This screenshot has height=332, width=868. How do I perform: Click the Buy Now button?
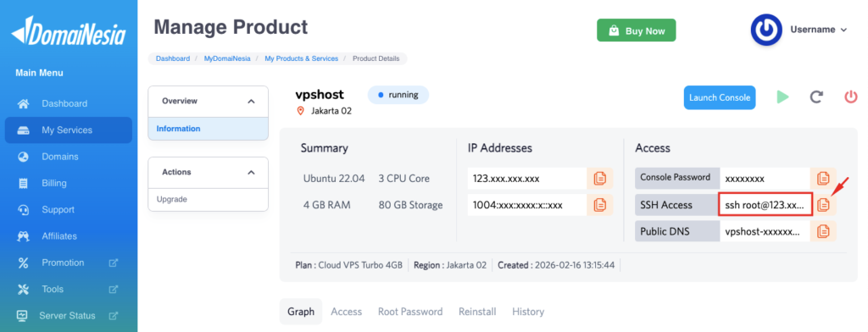click(x=636, y=30)
